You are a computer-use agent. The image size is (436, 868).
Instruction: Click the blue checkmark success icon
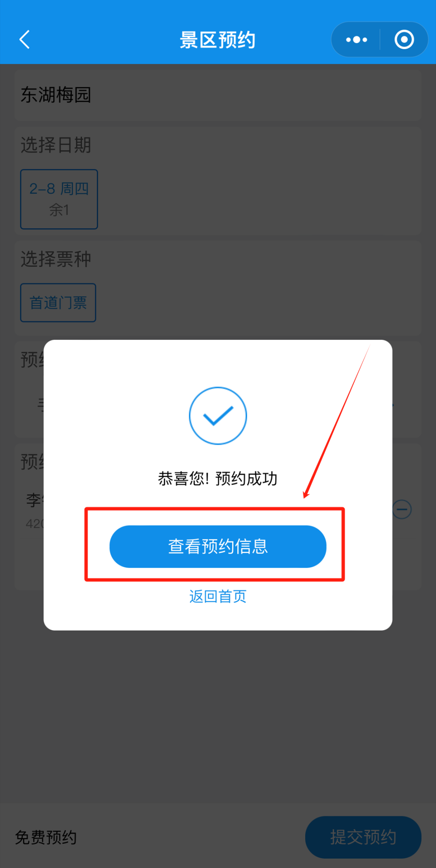tap(218, 416)
